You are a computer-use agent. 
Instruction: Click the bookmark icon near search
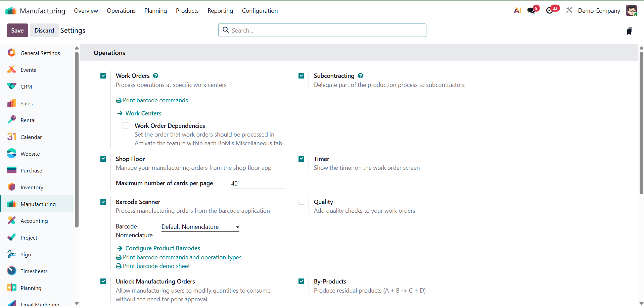click(629, 31)
